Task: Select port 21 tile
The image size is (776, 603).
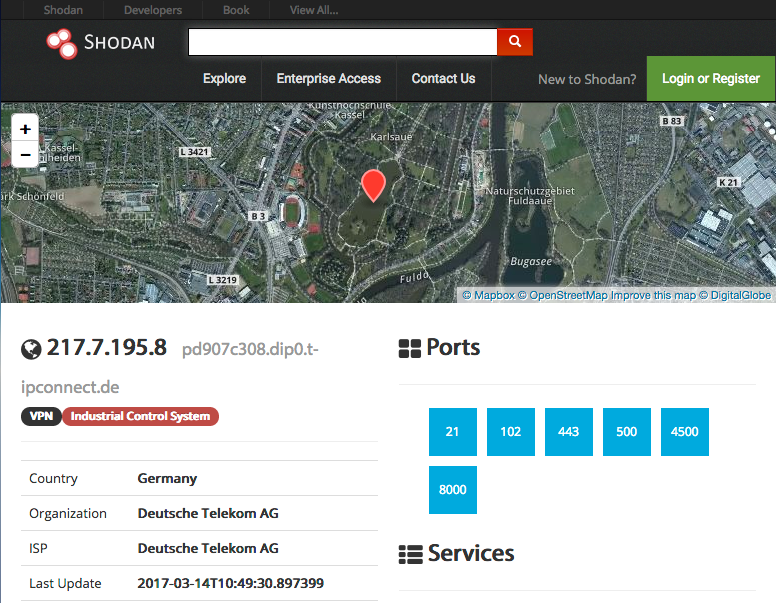Action: click(452, 432)
